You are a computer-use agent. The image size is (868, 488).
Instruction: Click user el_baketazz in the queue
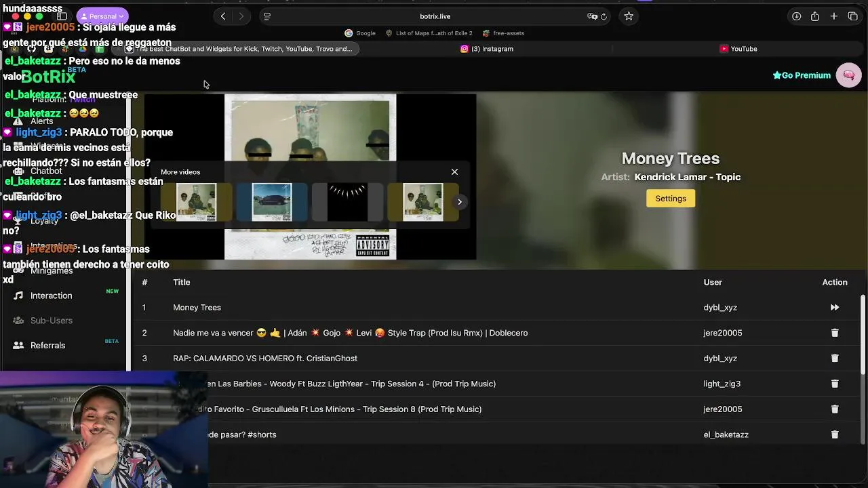pyautogui.click(x=726, y=434)
